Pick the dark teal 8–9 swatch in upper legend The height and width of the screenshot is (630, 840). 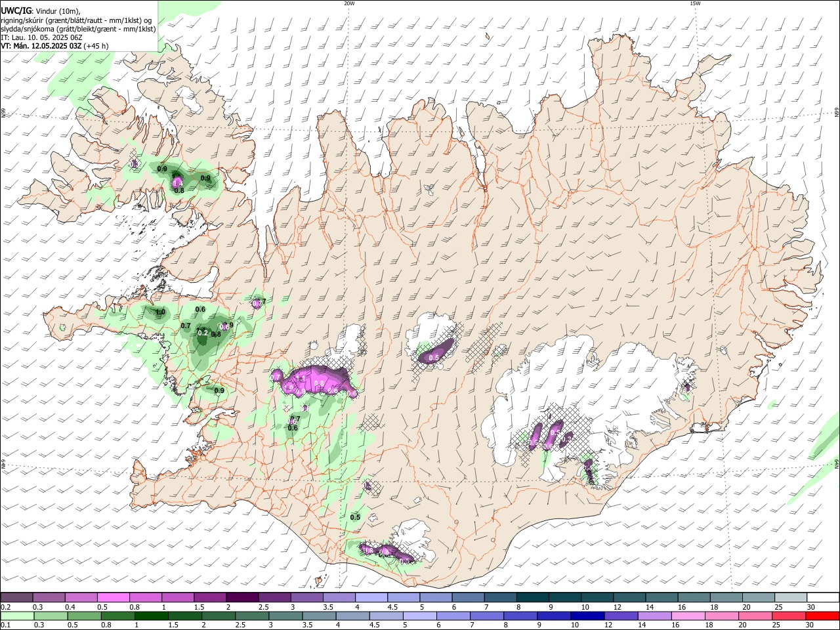533,597
